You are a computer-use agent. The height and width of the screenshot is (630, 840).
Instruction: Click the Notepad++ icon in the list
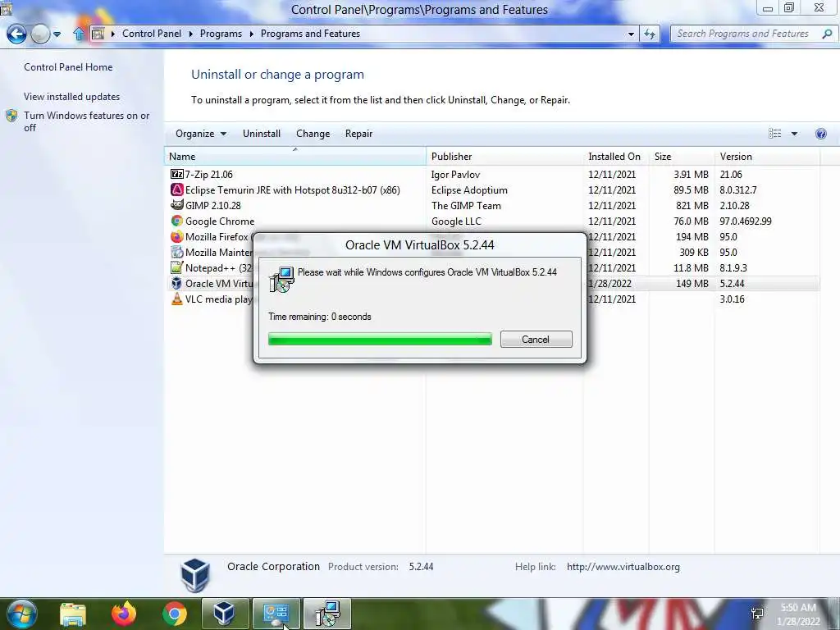[177, 267]
